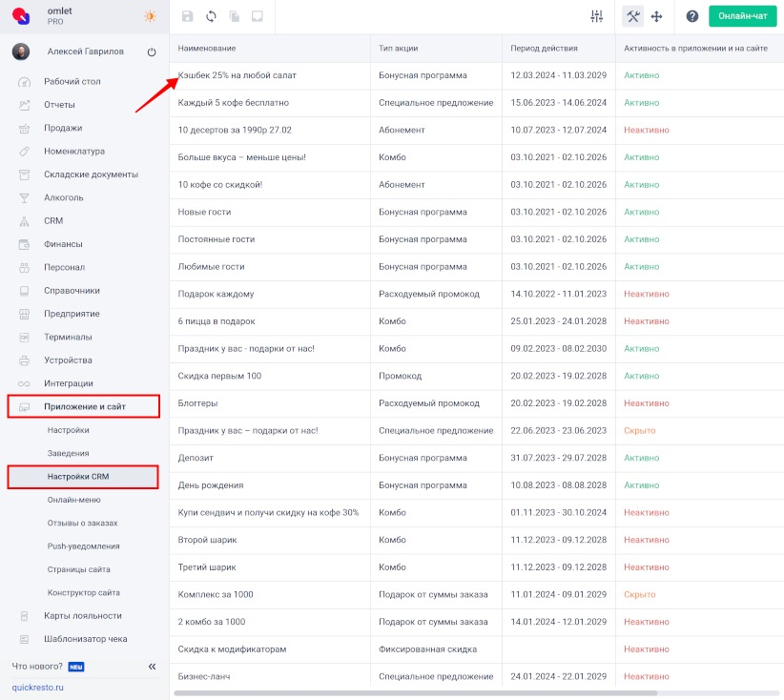
Task: Open the Что нового? link
Action: 37,667
